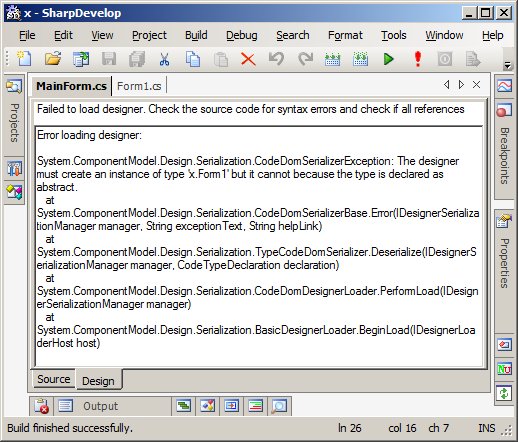Click the Classes pad icon in left sidebar

click(15, 193)
